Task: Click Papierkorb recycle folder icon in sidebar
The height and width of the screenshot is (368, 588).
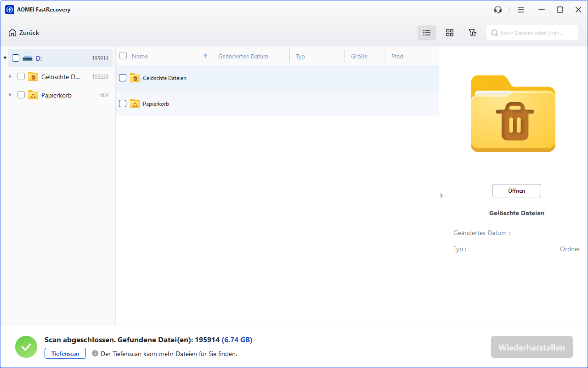Action: tap(33, 95)
